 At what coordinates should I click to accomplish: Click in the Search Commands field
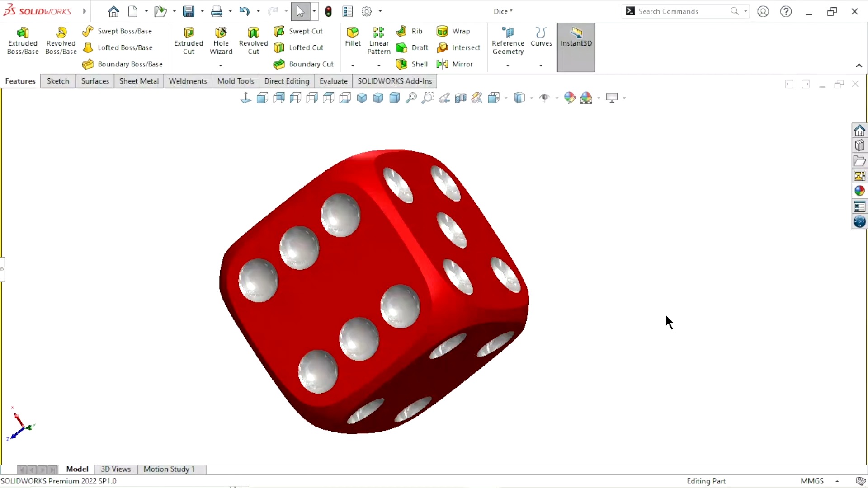(683, 11)
